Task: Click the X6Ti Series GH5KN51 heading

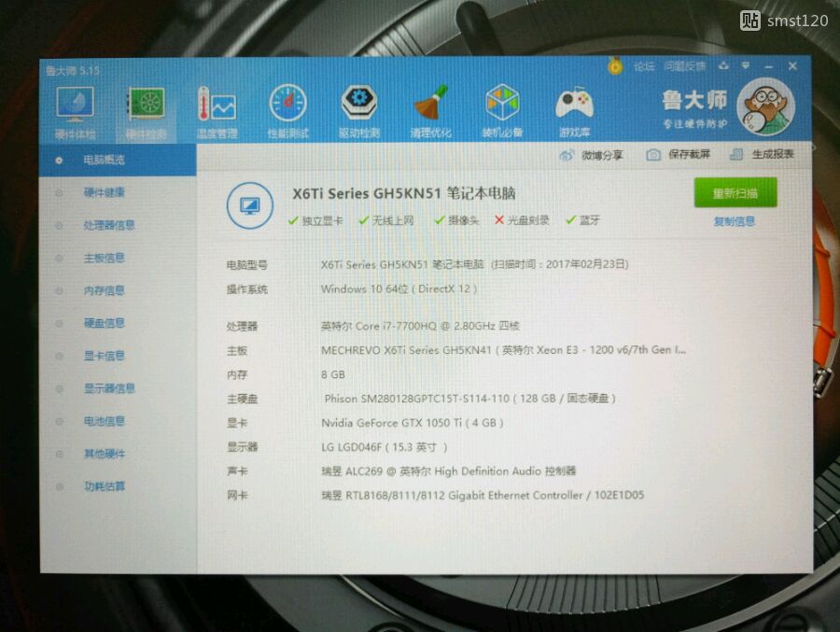Action: (404, 193)
